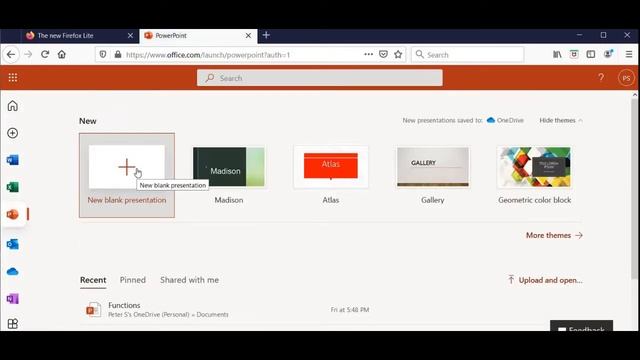Image resolution: width=640 pixels, height=360 pixels.
Task: Open Outlook from the sidebar
Action: pyautogui.click(x=13, y=244)
